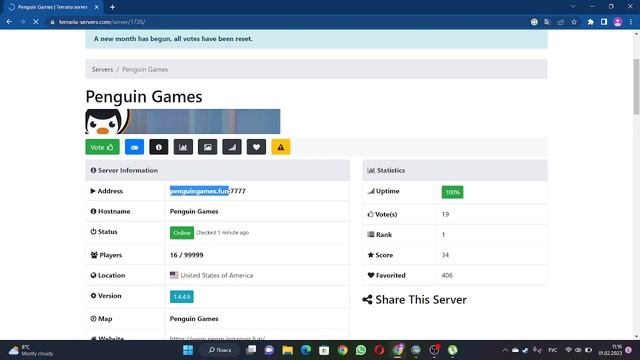Open the Chrome side panel icon
The height and width of the screenshot is (360, 640).
click(x=604, y=22)
